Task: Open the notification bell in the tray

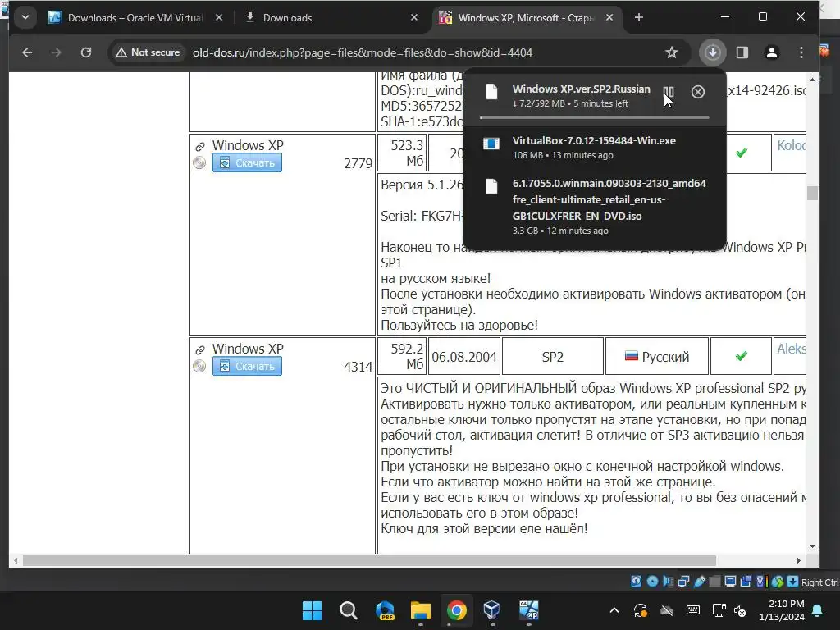Action: pos(818,610)
